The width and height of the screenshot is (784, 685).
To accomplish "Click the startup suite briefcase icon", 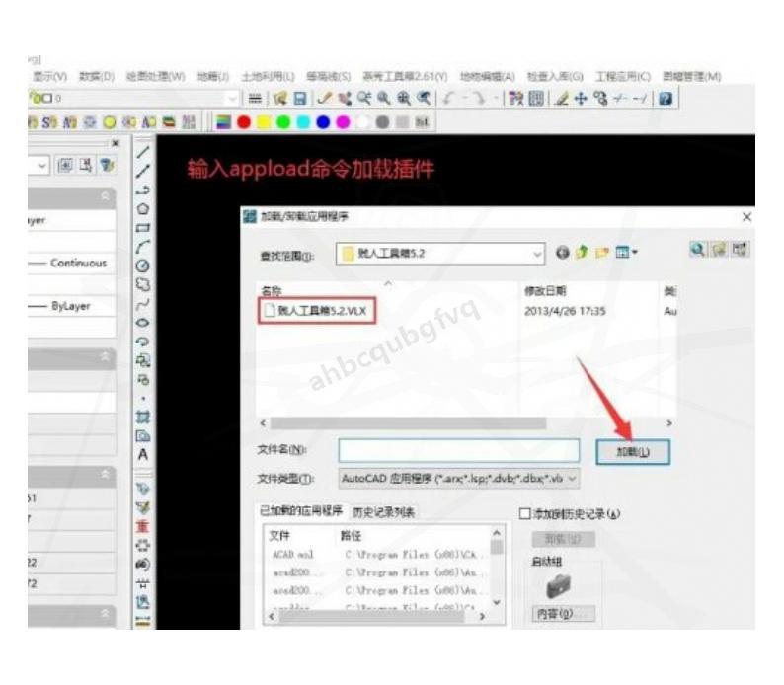I will tap(559, 586).
